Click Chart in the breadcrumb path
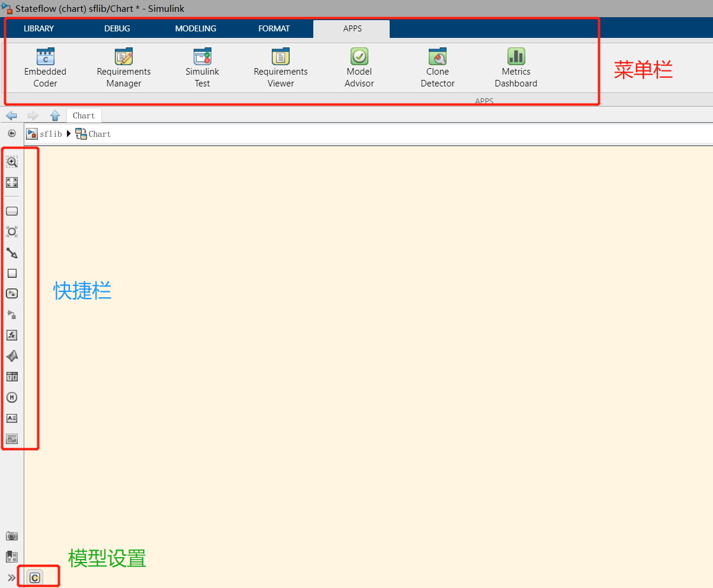 pyautogui.click(x=99, y=134)
